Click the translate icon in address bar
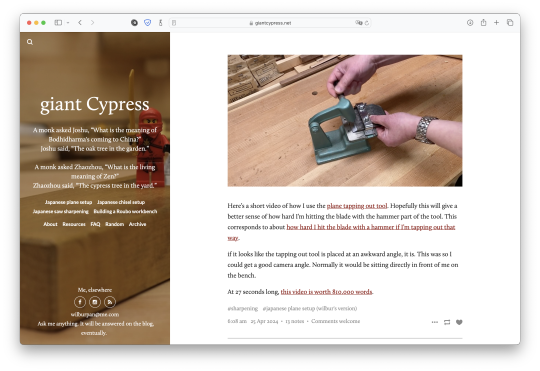Screen dimensions: 540x371 pos(359,23)
